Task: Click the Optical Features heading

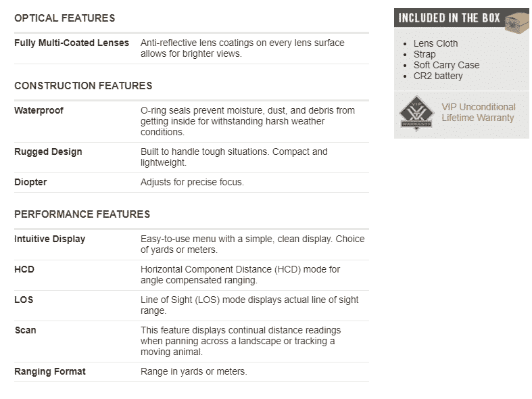Action: (x=64, y=18)
